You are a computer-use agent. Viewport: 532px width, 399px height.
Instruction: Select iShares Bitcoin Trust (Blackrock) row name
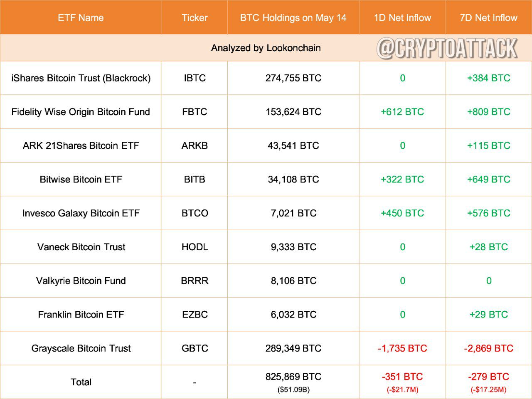81,78
